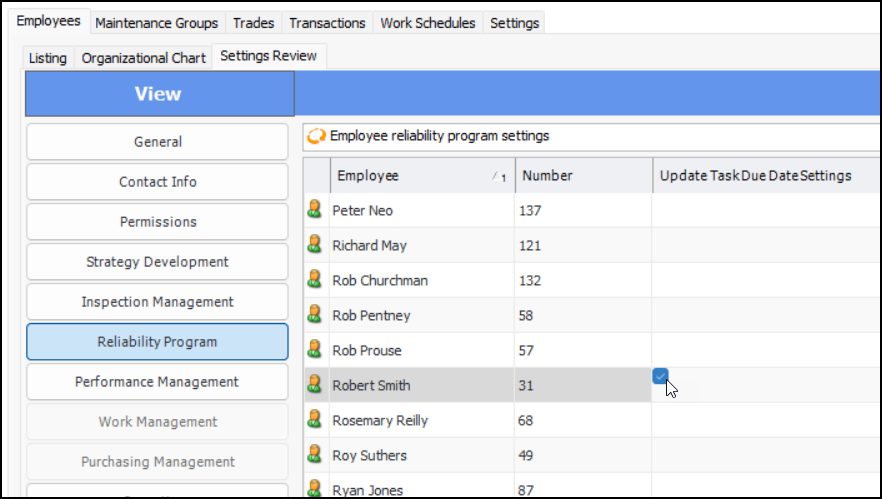882x499 pixels.
Task: Click the orange reliability program settings icon
Action: point(317,136)
